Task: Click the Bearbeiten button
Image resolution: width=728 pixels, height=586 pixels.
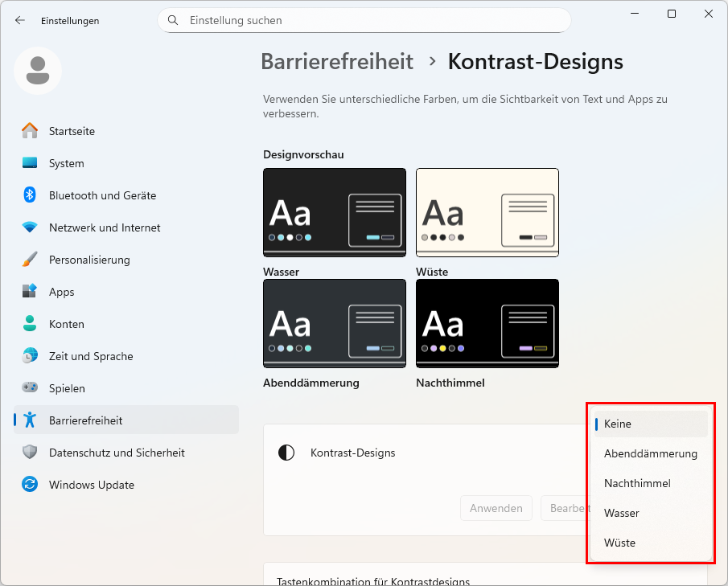Action: (x=566, y=508)
